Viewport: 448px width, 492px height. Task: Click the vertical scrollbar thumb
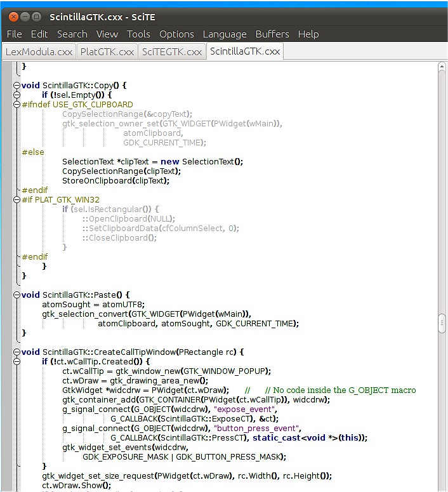(x=442, y=322)
